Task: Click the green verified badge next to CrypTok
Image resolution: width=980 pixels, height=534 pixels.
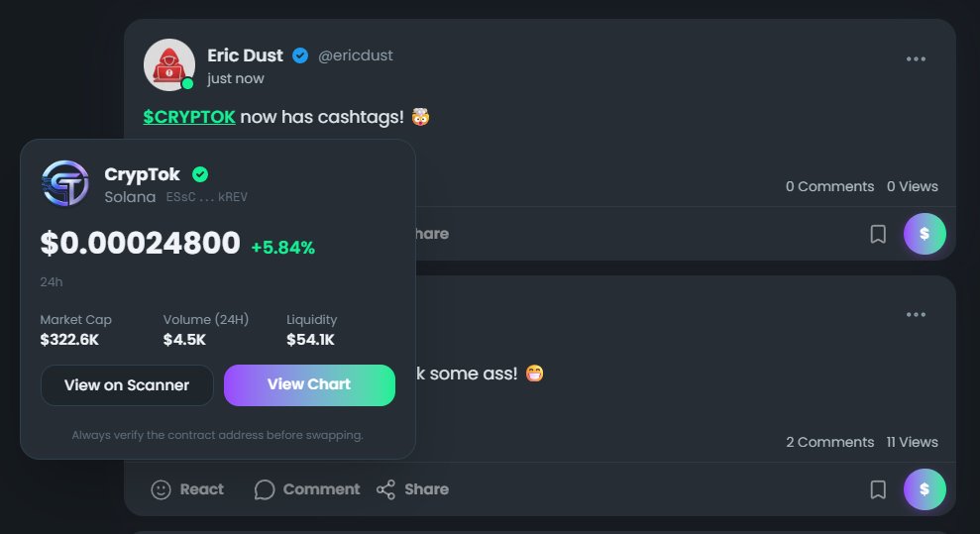Action: click(x=200, y=174)
